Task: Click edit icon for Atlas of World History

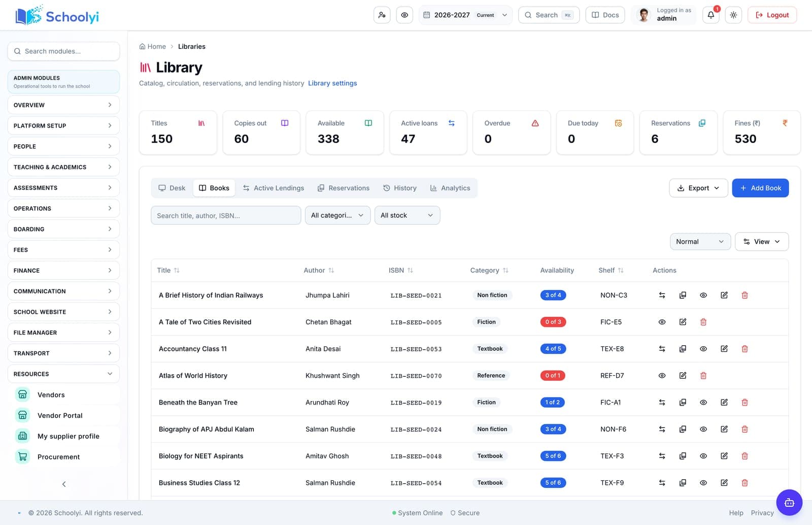Action: click(683, 376)
